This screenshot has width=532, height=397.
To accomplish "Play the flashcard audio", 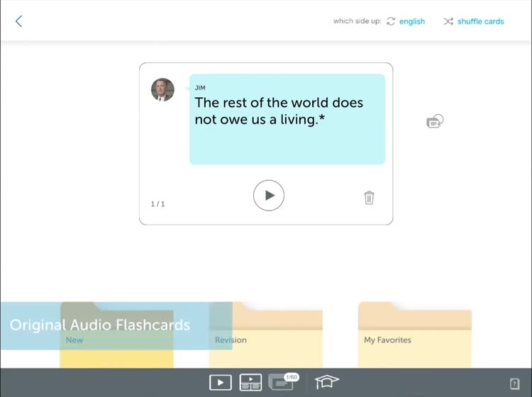I will click(x=269, y=196).
